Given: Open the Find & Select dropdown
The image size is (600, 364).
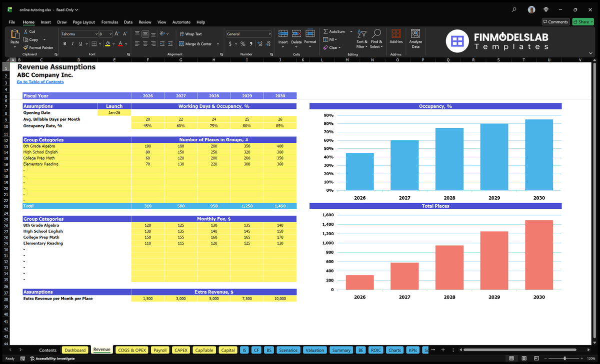Looking at the screenshot, I should 376,38.
